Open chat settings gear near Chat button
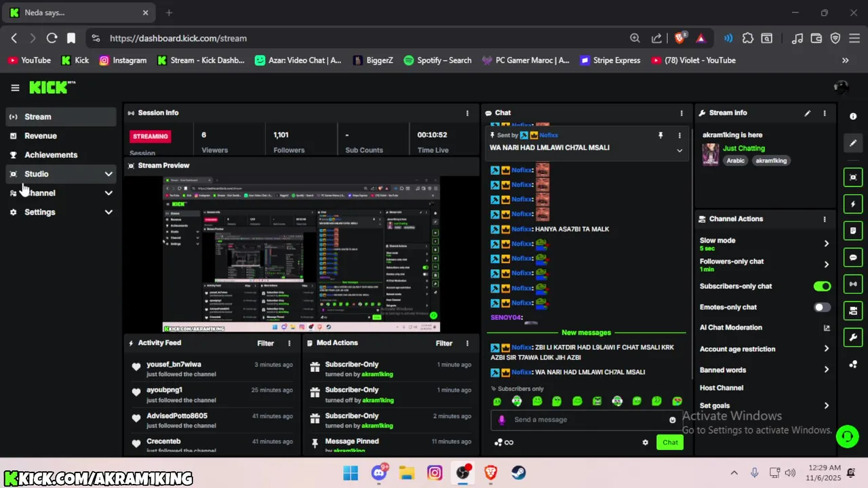Image resolution: width=868 pixels, height=488 pixels. tap(645, 443)
